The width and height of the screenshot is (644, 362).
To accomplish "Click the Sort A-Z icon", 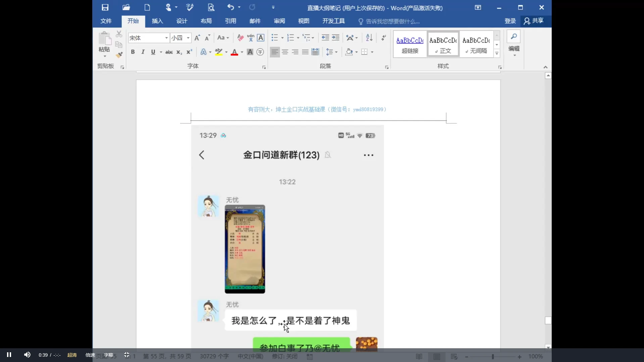I will tap(369, 38).
